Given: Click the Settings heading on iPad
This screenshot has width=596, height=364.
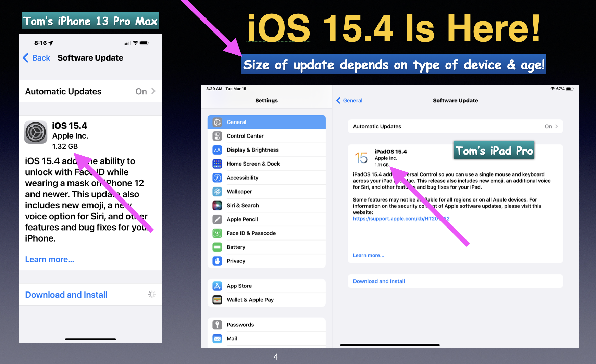Looking at the screenshot, I should coord(266,101).
